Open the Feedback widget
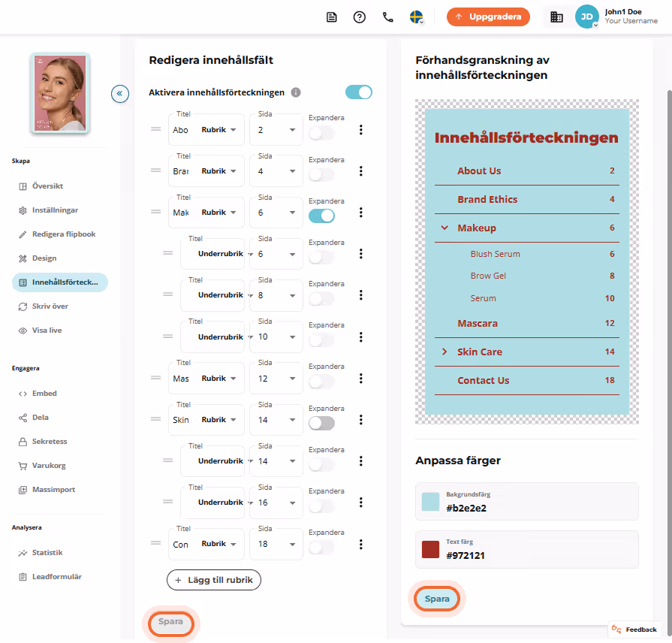This screenshot has height=643, width=672. click(x=634, y=629)
